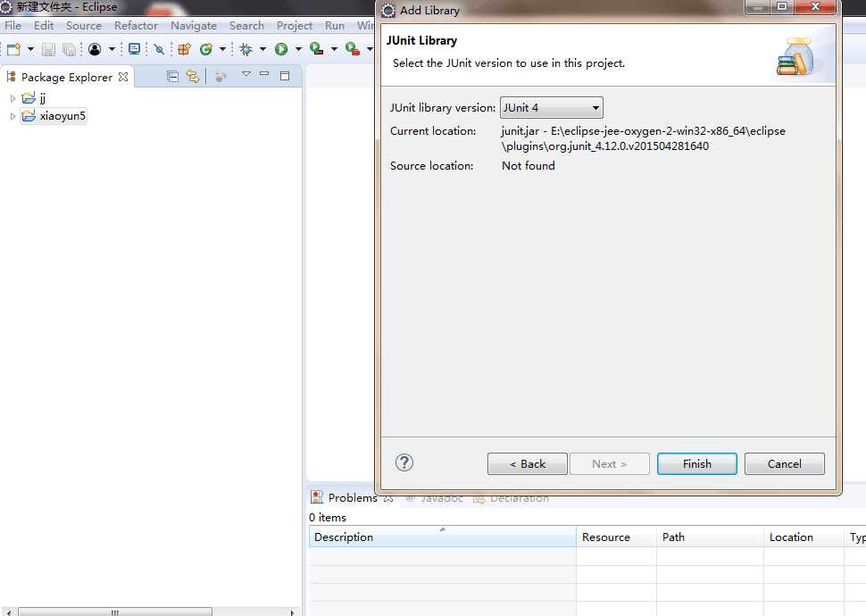This screenshot has width=866, height=616.
Task: Click the Save All toolbar icon
Action: (x=69, y=49)
